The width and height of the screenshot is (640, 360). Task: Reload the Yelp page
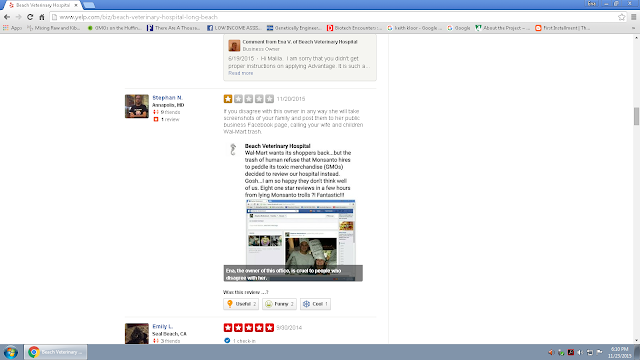(x=30, y=17)
